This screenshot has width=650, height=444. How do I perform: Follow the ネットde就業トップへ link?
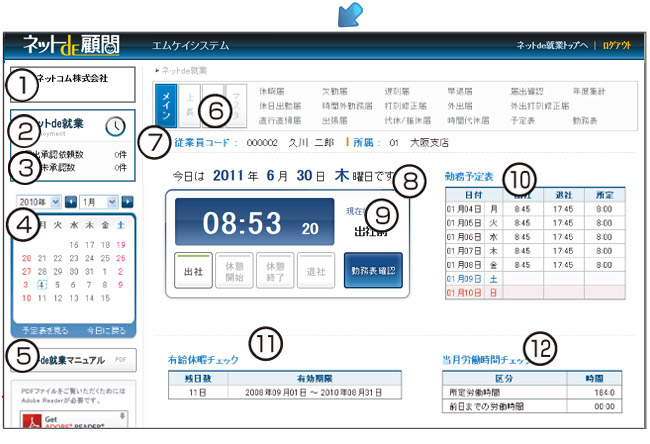coord(552,45)
